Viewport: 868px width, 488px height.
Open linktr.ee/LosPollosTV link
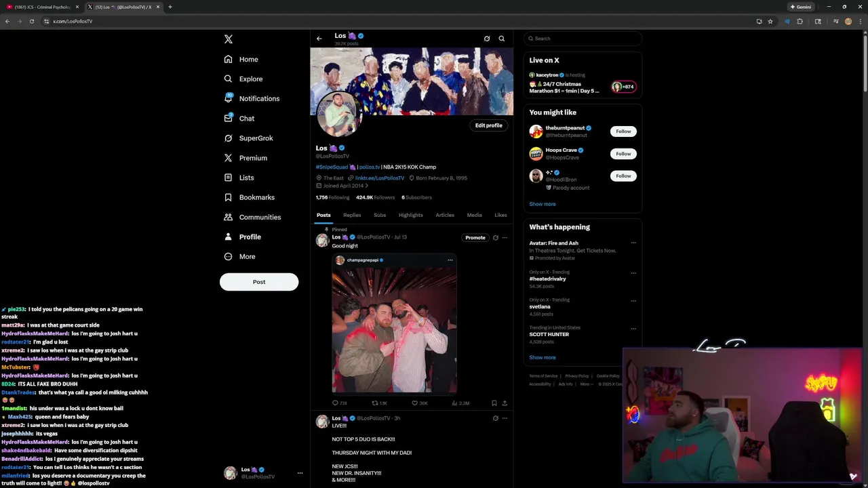380,178
